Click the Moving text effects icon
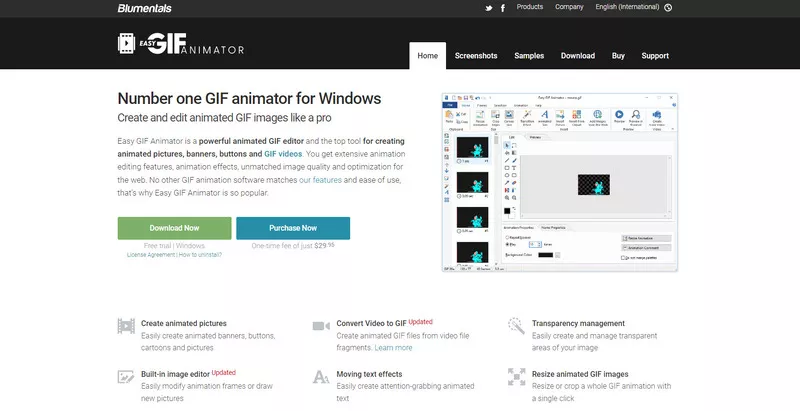 click(x=320, y=377)
